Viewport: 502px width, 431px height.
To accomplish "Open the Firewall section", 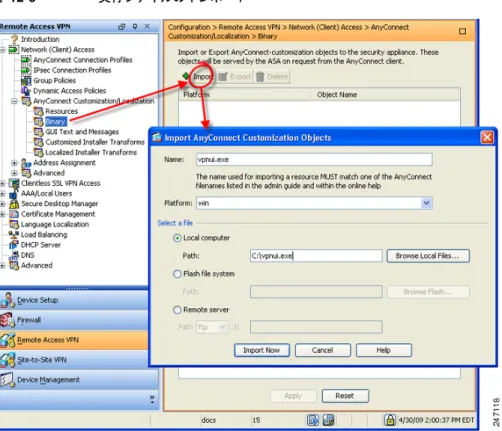I will coord(74,320).
